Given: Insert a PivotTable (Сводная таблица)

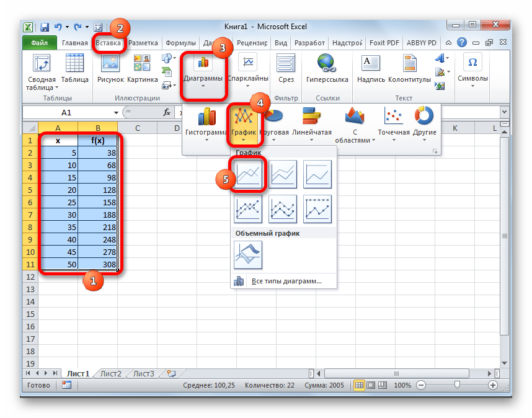Looking at the screenshot, I should 42,73.
